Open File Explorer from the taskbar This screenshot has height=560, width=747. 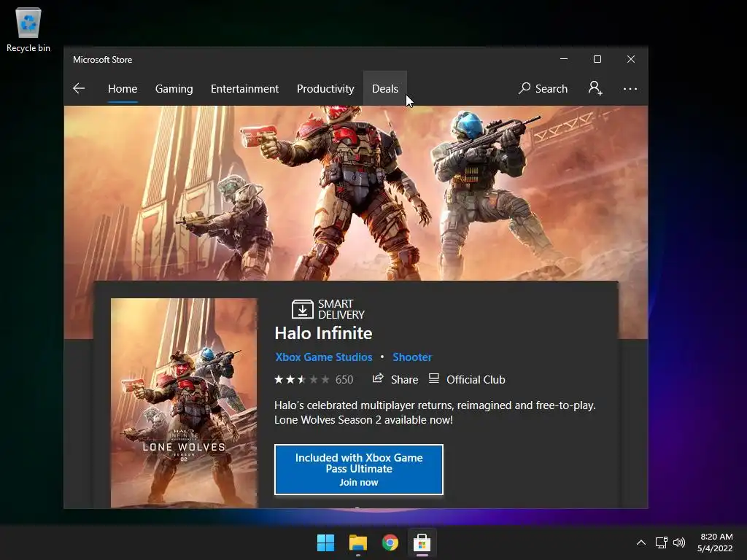point(357,542)
